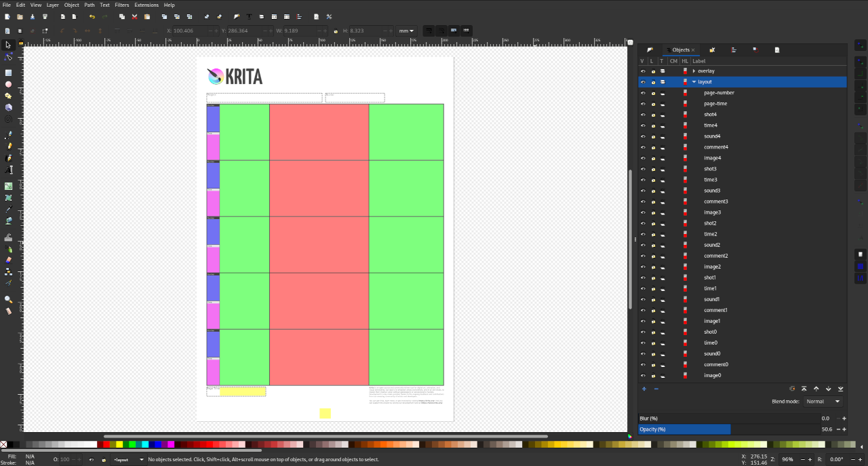The image size is (868, 466).
Task: Add a new object with the plus button
Action: point(644,389)
